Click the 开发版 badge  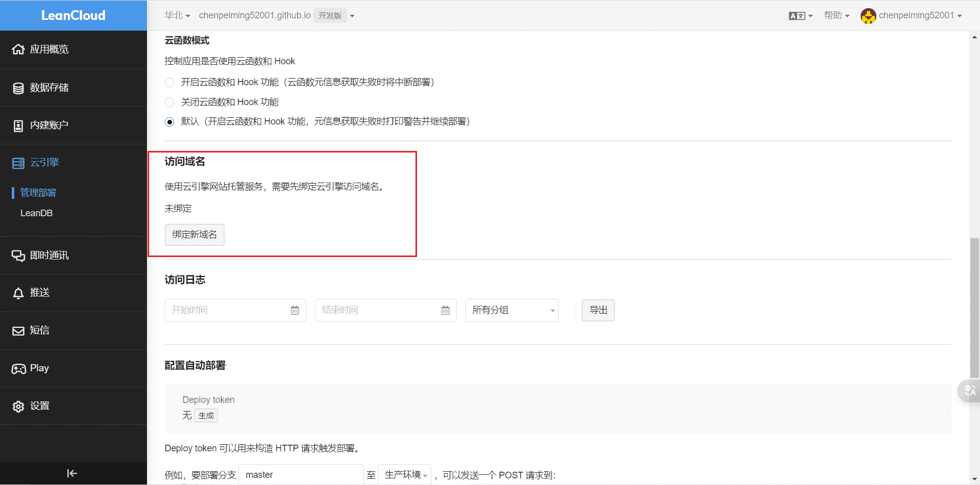tap(330, 16)
